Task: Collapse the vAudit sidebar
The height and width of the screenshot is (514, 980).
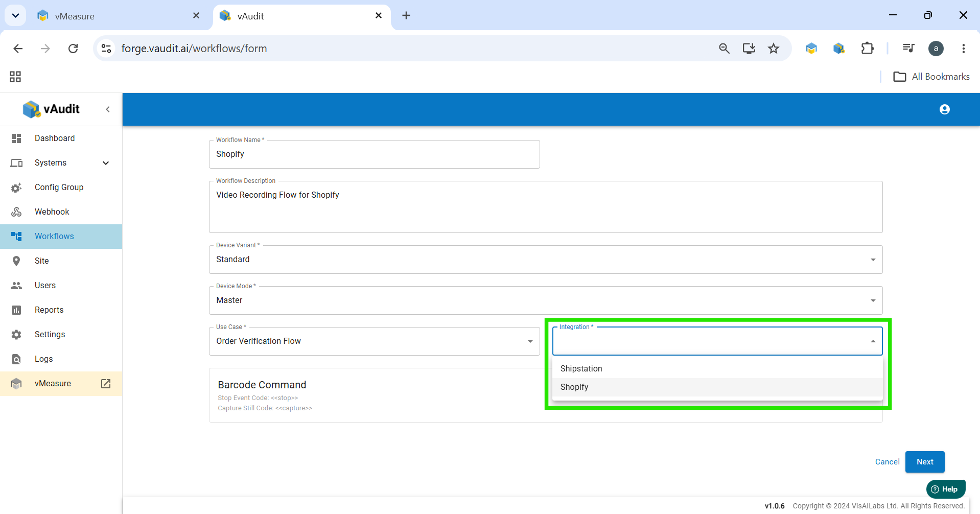Action: [x=108, y=109]
